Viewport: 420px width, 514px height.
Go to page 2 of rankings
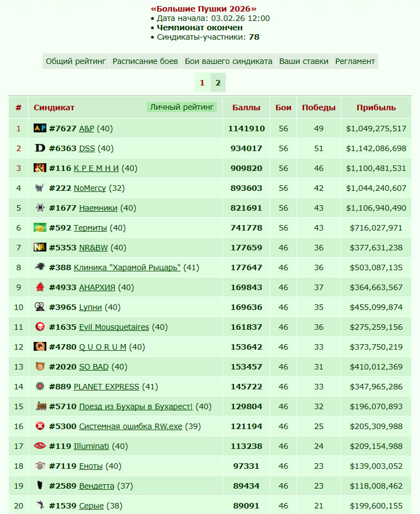[218, 83]
